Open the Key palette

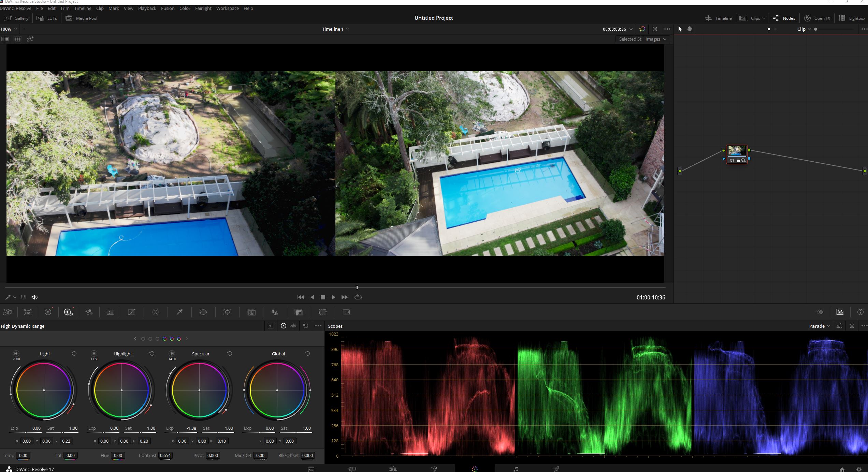pos(299,312)
